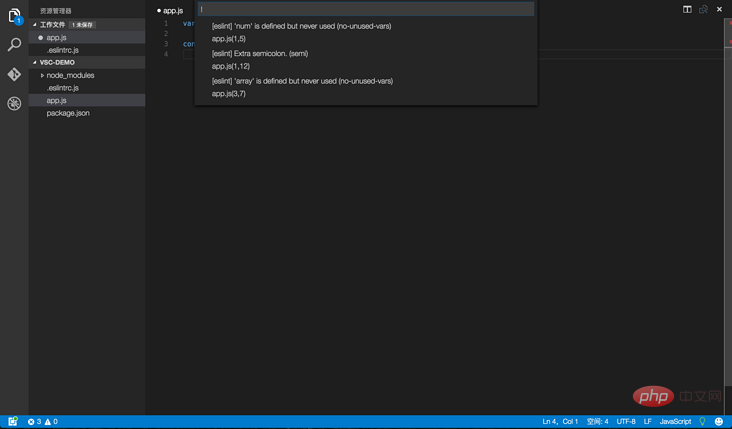Open the Explorer view in activity bar
732x429 pixels.
[x=14, y=15]
